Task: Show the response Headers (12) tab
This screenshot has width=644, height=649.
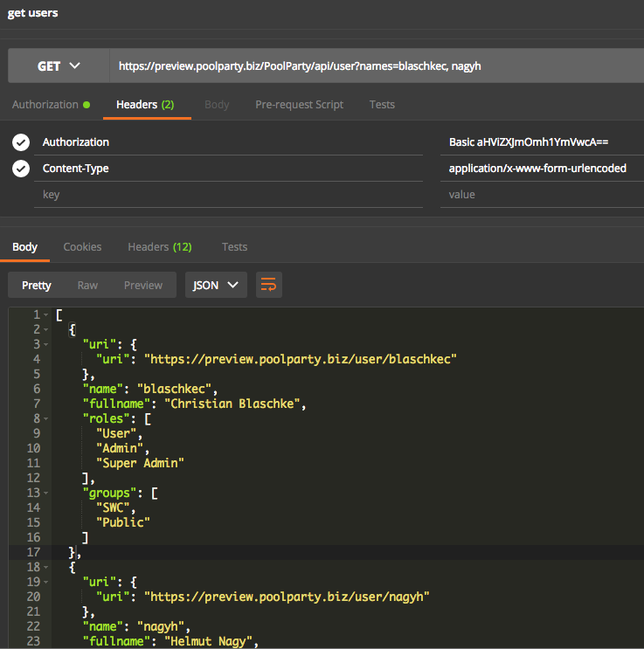Action: [x=159, y=247]
